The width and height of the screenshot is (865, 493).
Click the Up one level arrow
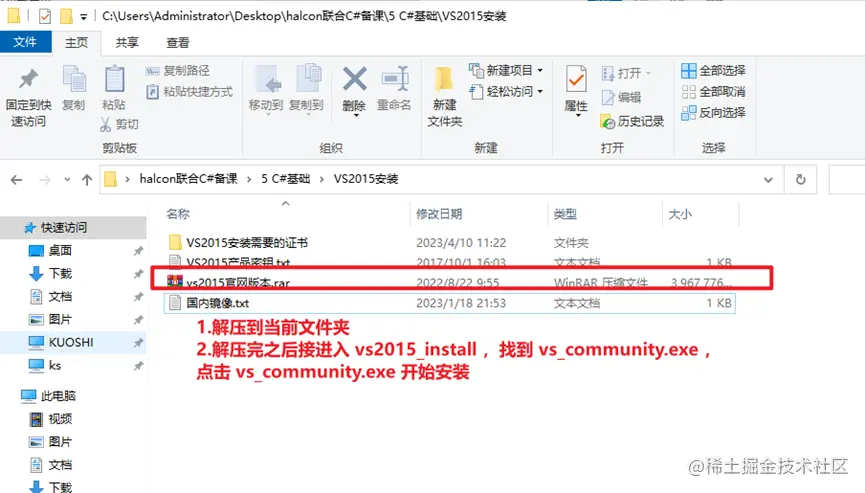click(x=87, y=180)
